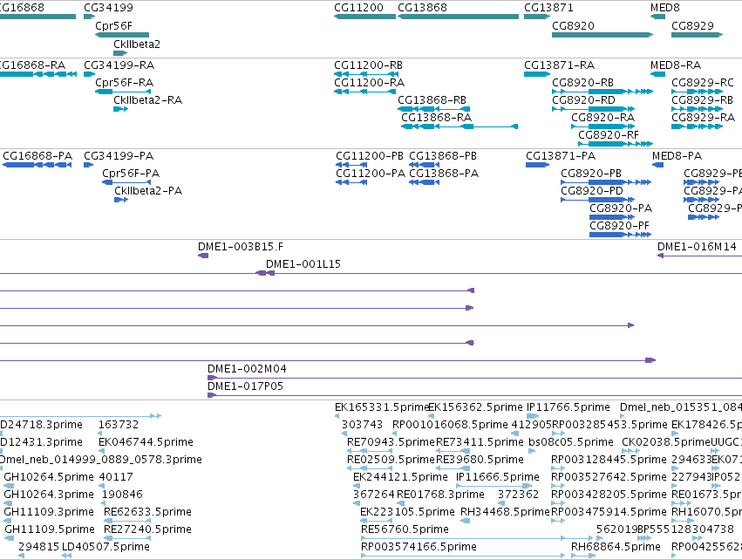This screenshot has width=742, height=560.
Task: Select transcript CG13871-RA
Action: pos(537,74)
